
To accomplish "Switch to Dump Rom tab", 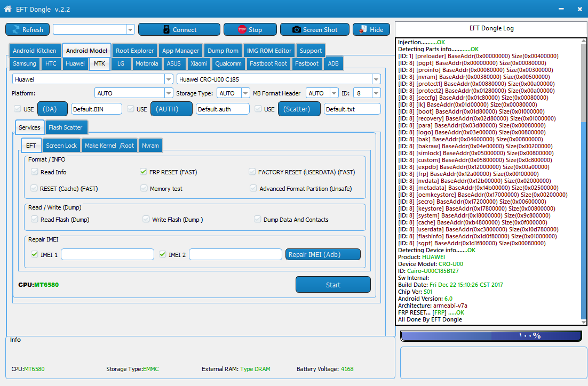I will (x=223, y=51).
